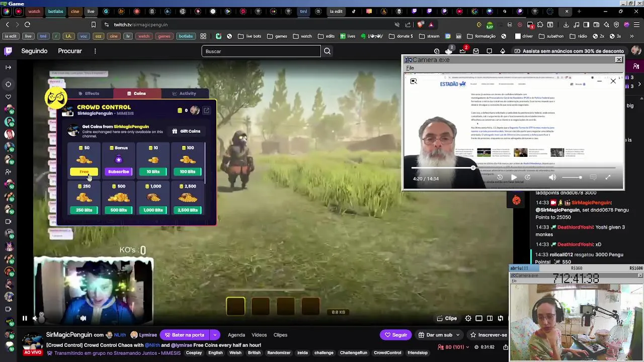Click the CrowdControl tag
644x362 pixels.
coord(387,353)
